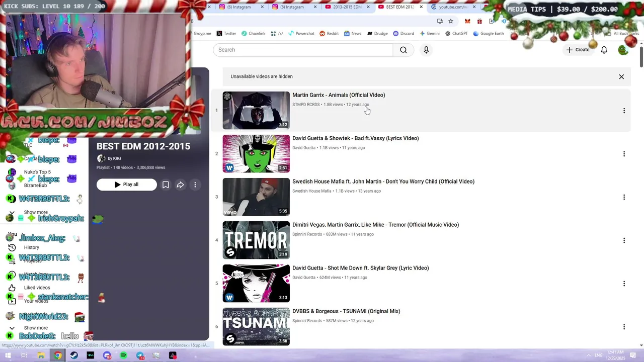The width and height of the screenshot is (644, 362).
Task: Open File Explorer from the taskbar
Action: (x=41, y=355)
